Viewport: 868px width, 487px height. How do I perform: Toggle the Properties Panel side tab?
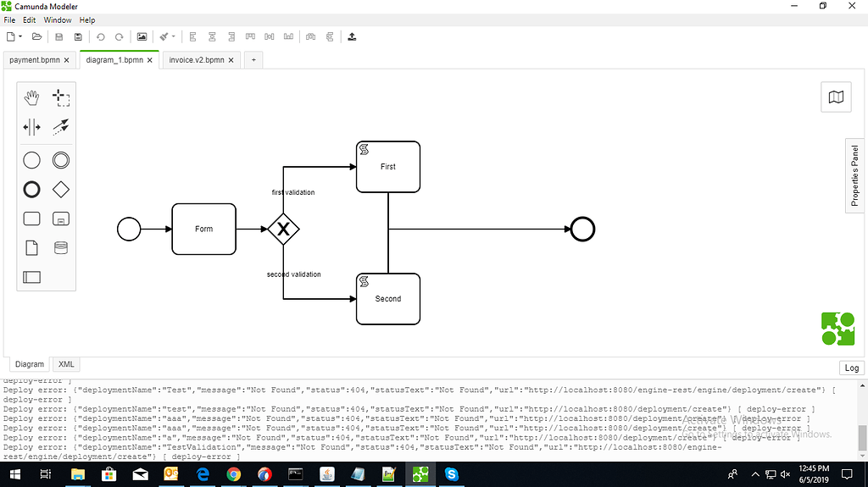pos(855,175)
